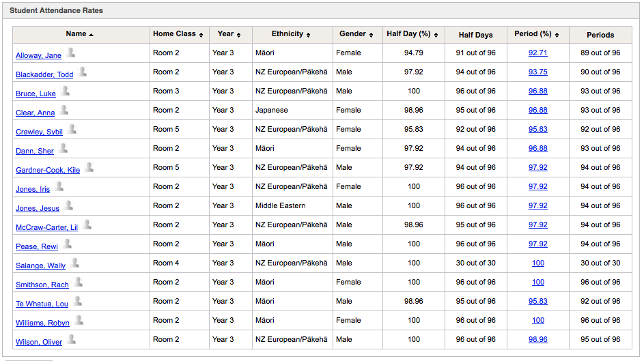Sort by the Ethnicity column header
This screenshot has width=644, height=361.
(x=291, y=34)
